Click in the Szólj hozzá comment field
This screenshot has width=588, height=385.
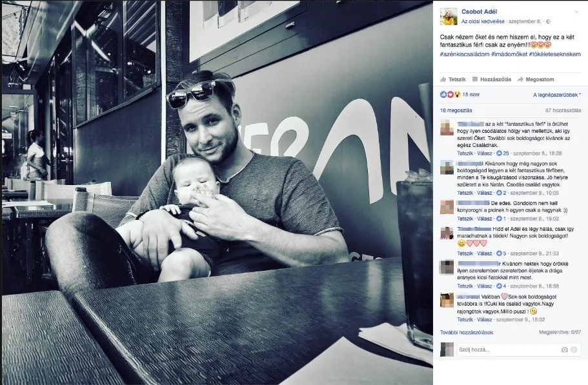coord(509,350)
